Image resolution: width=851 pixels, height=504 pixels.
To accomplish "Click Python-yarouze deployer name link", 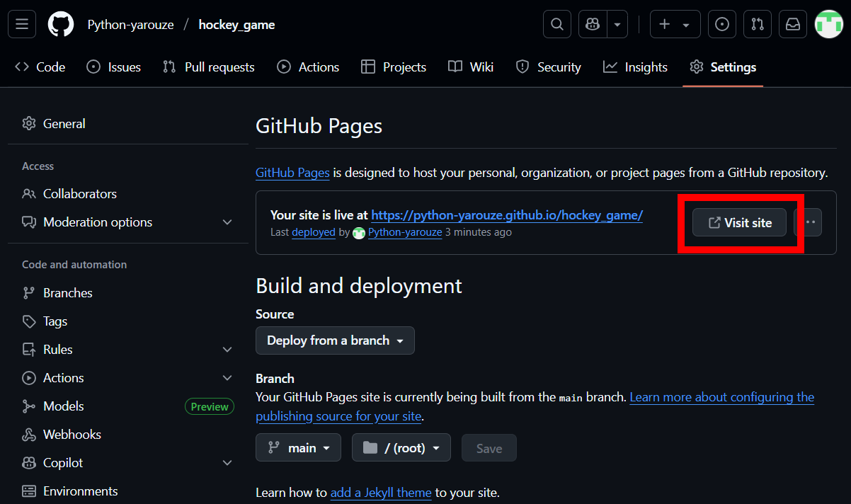I will (405, 232).
